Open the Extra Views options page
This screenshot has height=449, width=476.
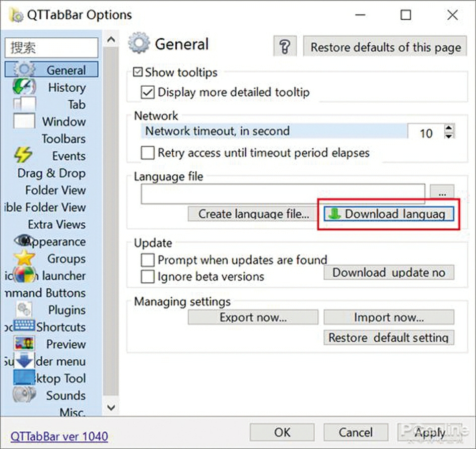tap(57, 225)
